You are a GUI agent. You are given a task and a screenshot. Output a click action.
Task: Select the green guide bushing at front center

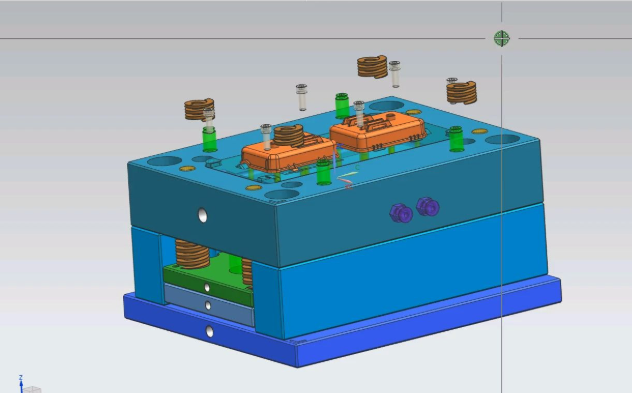point(324,172)
